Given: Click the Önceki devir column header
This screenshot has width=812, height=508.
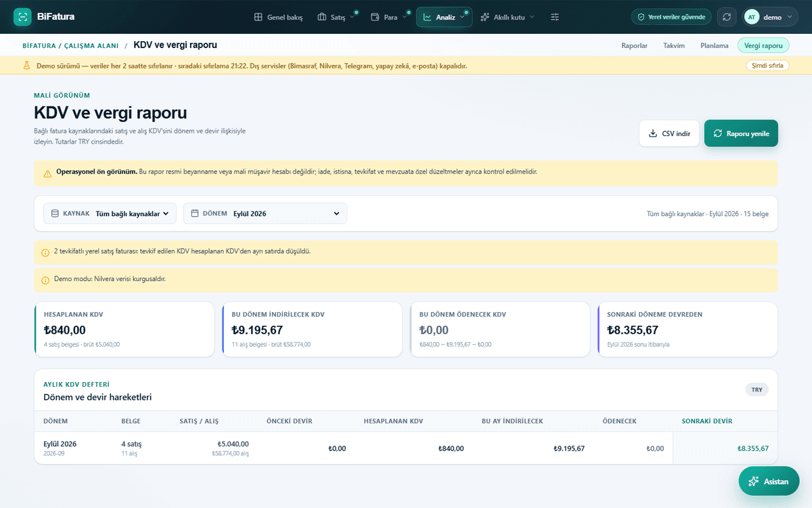Looking at the screenshot, I should pyautogui.click(x=290, y=421).
